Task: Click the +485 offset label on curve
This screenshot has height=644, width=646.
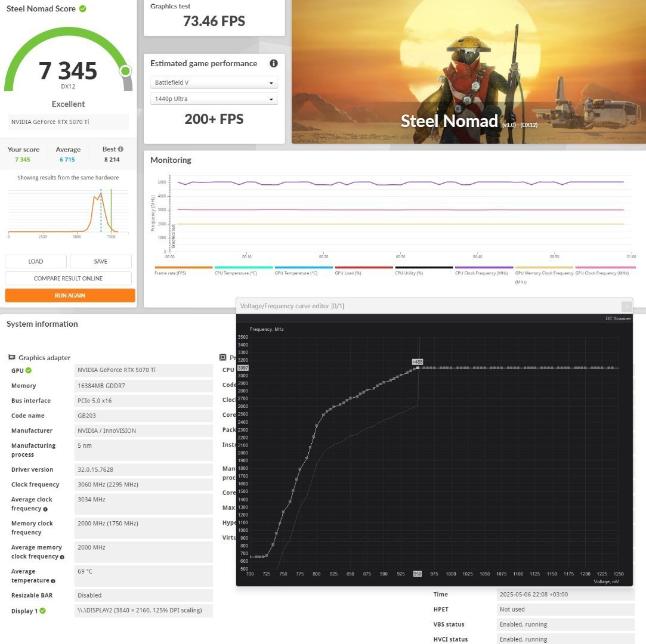Action: click(418, 361)
